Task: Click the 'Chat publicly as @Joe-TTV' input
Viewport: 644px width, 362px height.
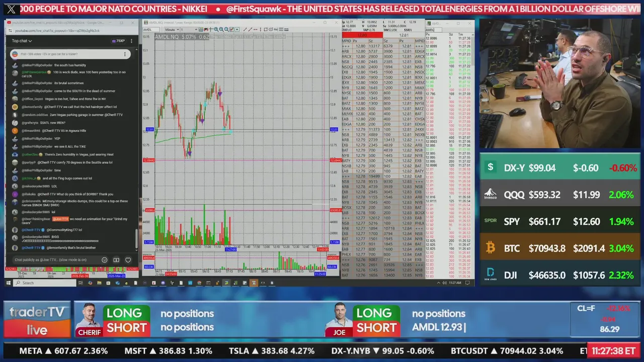Action: pyautogui.click(x=55, y=260)
